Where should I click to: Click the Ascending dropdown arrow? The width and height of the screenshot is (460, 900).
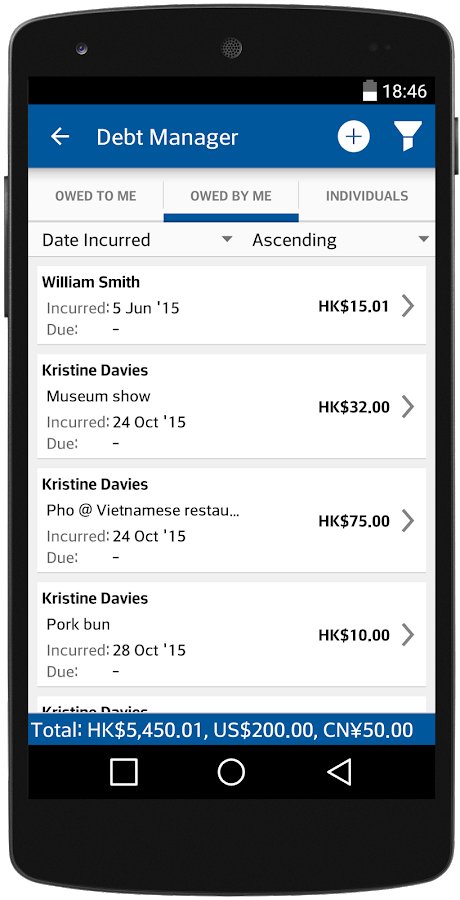tap(424, 239)
